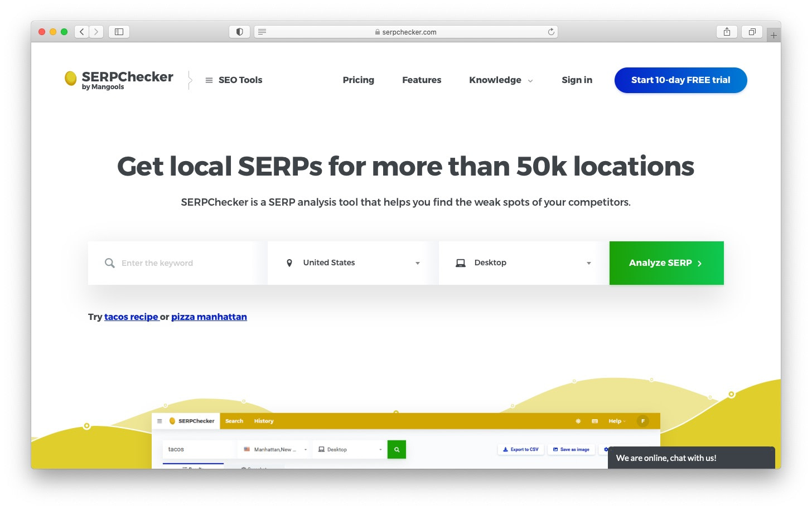
Task: Open Help menu in preview header
Action: click(617, 421)
